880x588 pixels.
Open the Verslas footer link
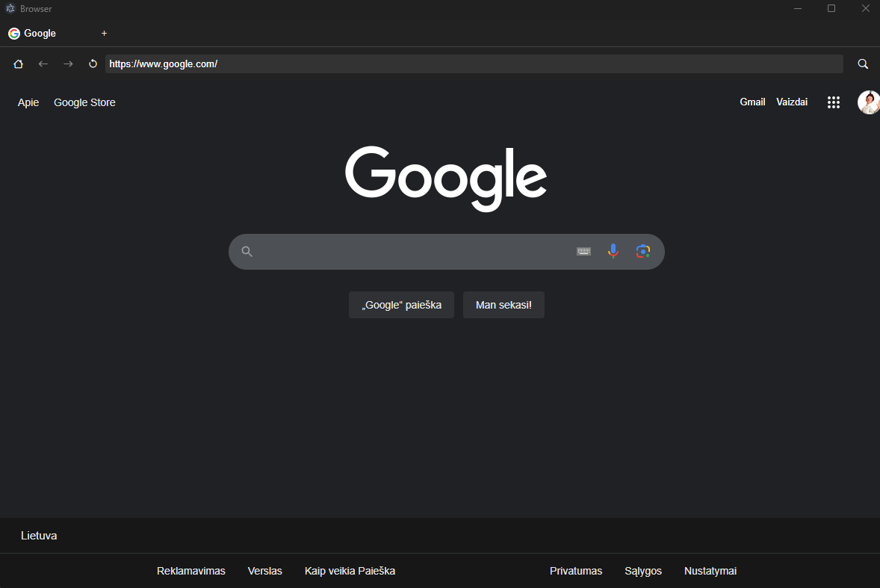coord(265,571)
